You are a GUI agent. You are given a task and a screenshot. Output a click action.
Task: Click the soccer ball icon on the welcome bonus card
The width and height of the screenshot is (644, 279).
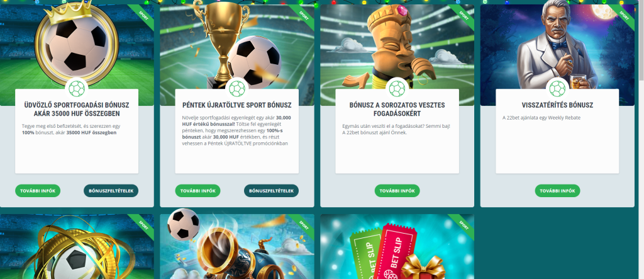tap(77, 88)
